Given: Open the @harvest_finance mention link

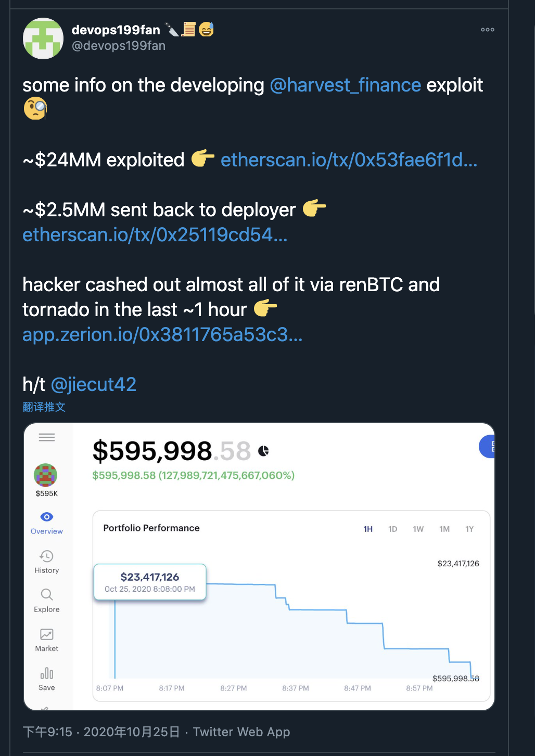Looking at the screenshot, I should (x=345, y=85).
